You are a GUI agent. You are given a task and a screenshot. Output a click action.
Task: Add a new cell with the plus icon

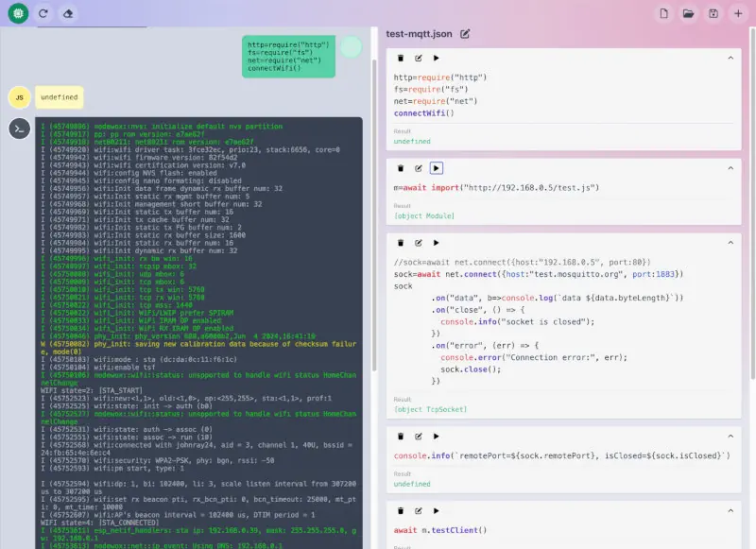(x=738, y=14)
